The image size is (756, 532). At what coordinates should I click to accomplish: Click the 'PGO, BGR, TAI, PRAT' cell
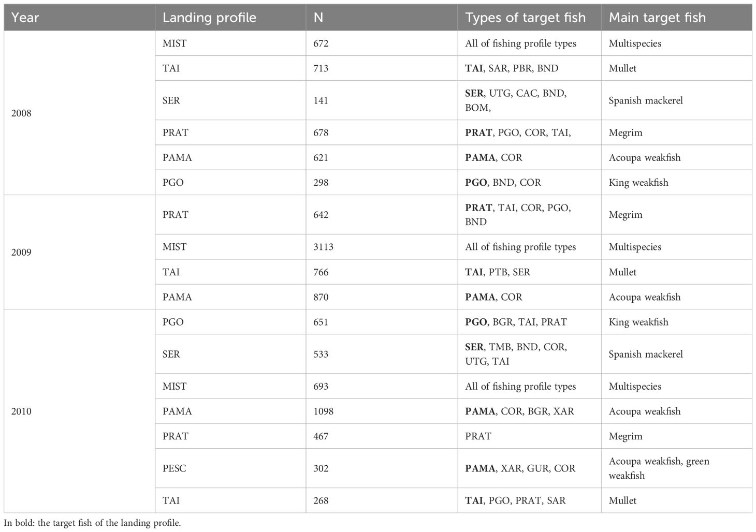click(516, 322)
